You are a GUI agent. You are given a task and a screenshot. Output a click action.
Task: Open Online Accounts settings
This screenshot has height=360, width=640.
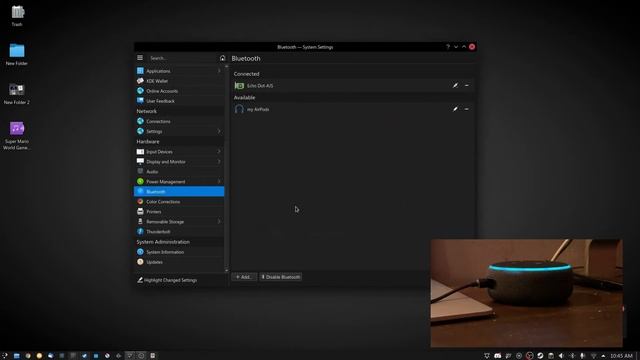[179, 91]
